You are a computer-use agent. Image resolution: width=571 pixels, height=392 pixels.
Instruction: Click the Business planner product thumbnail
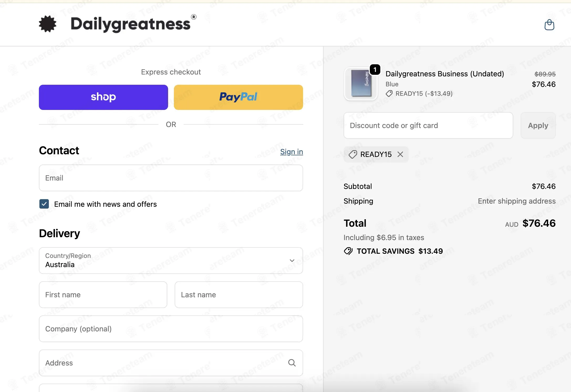[361, 84]
